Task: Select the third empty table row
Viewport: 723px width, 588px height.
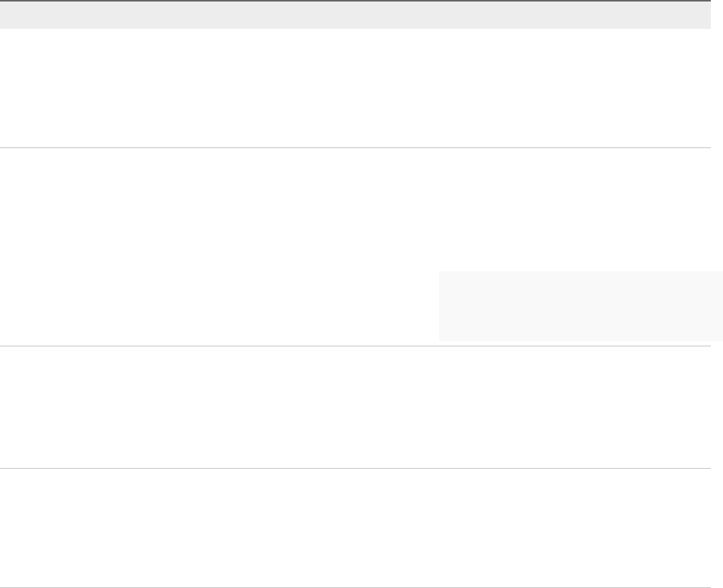Action: tap(355, 407)
